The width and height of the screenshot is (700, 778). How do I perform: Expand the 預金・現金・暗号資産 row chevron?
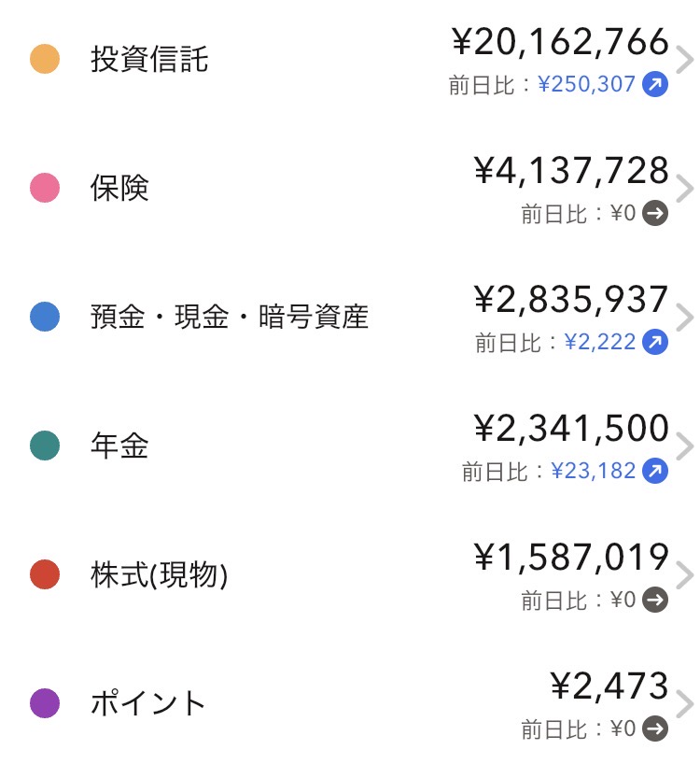(x=686, y=318)
